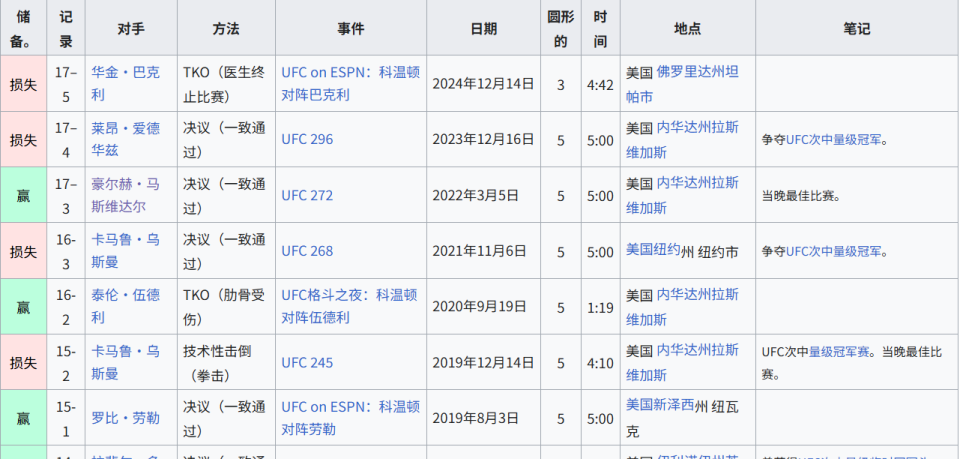Click the 日期 column header

484,28
